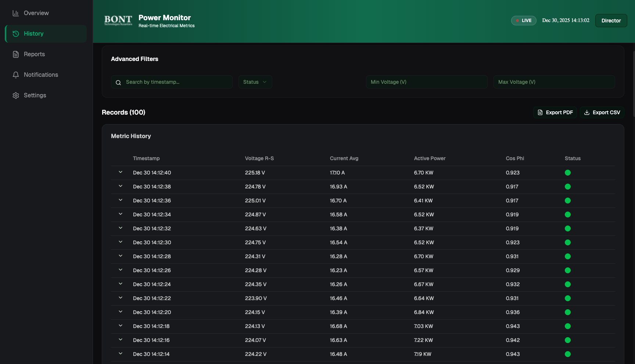Expand the Dec 30 14:12:22 record row
Viewport: 635px width, 364px height.
(121, 298)
